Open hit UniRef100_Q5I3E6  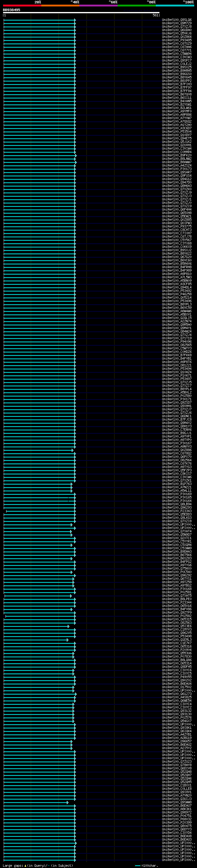coord(177,626)
